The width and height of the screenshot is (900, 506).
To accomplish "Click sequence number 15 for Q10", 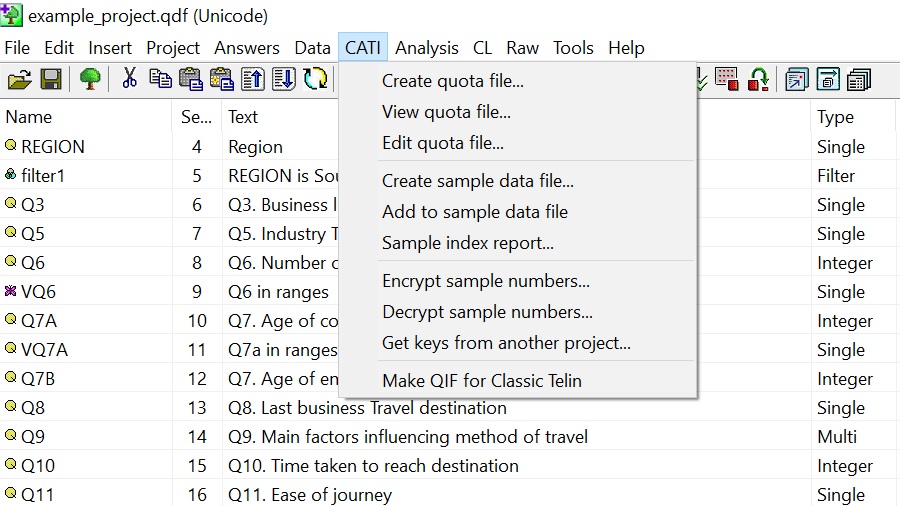I will (x=197, y=465).
